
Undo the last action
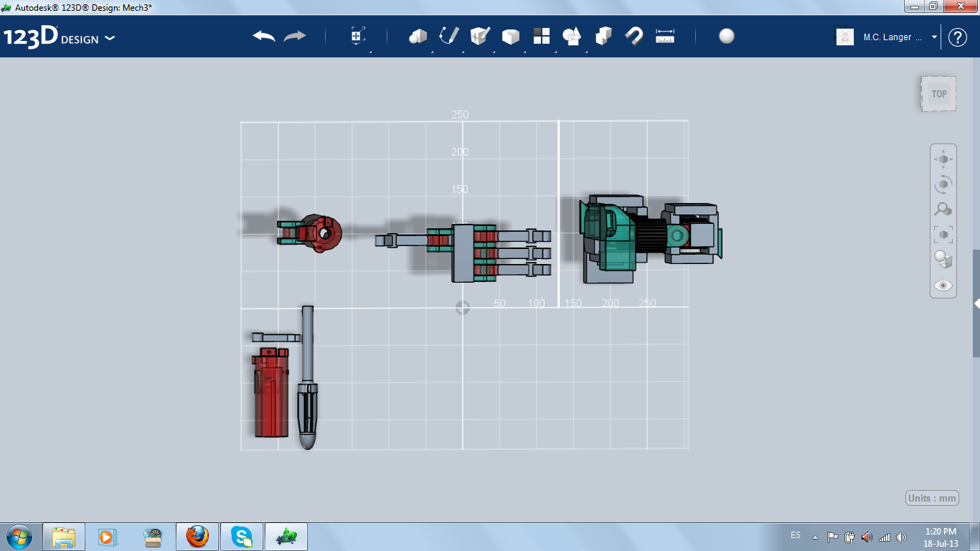(x=264, y=36)
